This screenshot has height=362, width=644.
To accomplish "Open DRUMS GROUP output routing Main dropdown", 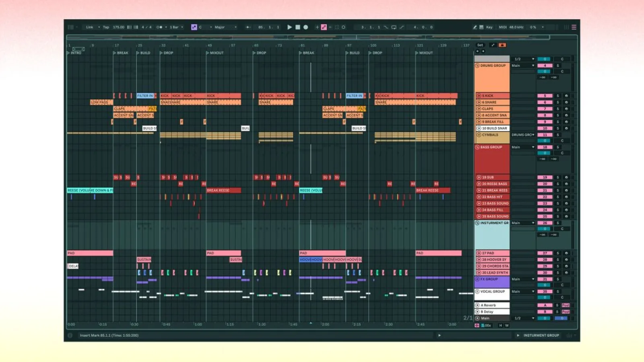I will (x=523, y=66).
